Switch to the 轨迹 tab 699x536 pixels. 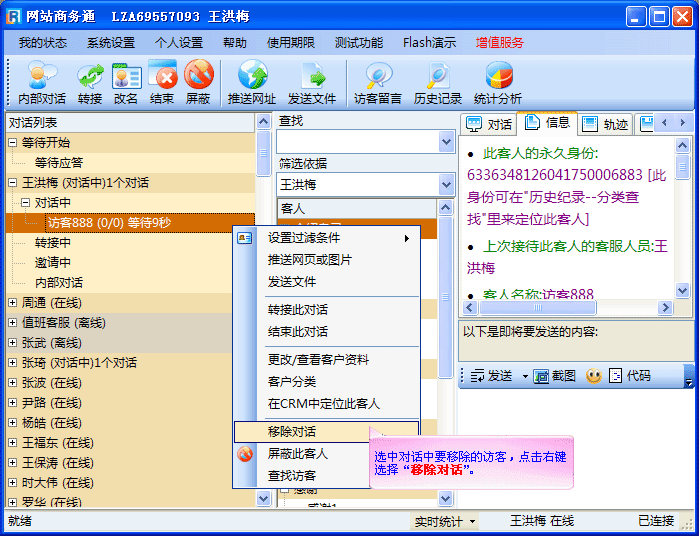coord(606,124)
